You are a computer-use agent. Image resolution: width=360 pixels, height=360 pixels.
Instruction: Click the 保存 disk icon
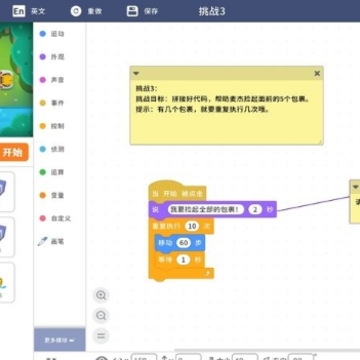(132, 11)
